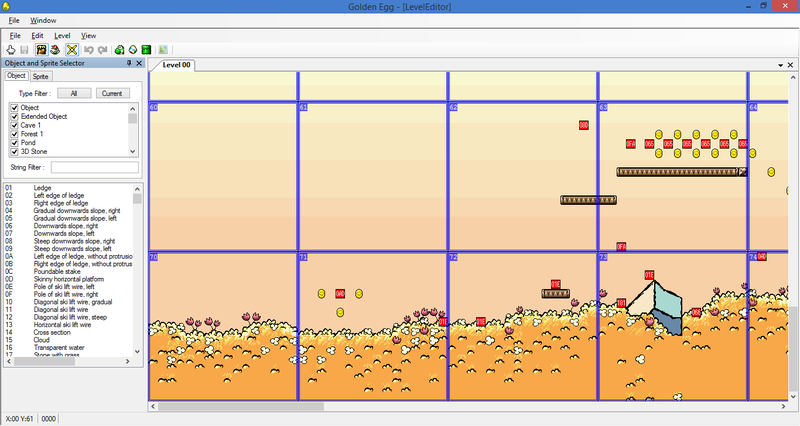Viewport: 800px width, 426px height.
Task: Close the Level 00 document tab
Action: [790, 65]
